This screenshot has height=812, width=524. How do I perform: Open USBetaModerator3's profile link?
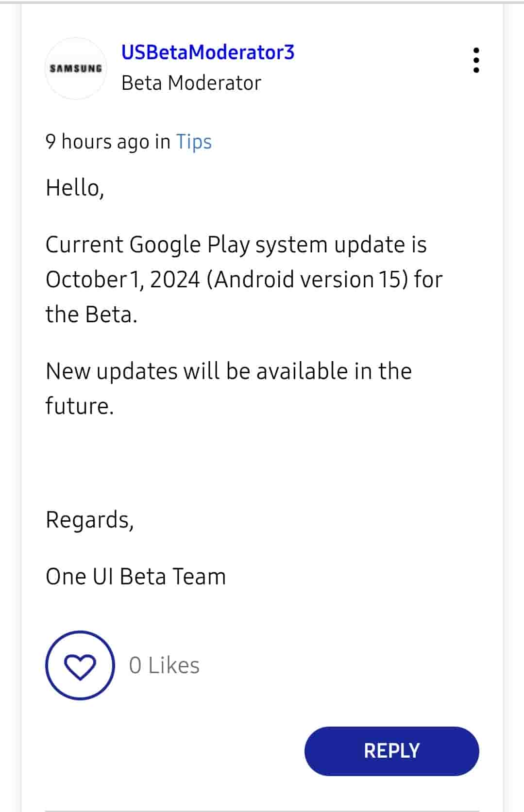coord(208,52)
